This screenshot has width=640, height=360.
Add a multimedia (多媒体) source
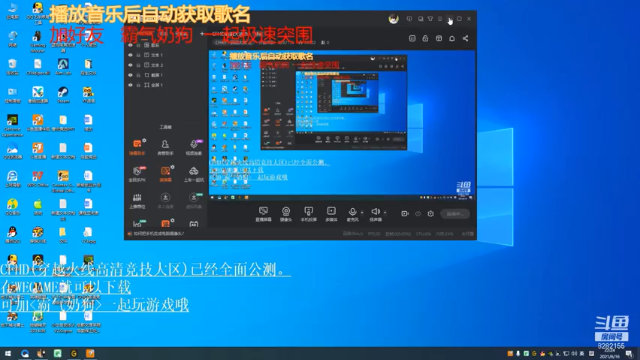(x=331, y=214)
